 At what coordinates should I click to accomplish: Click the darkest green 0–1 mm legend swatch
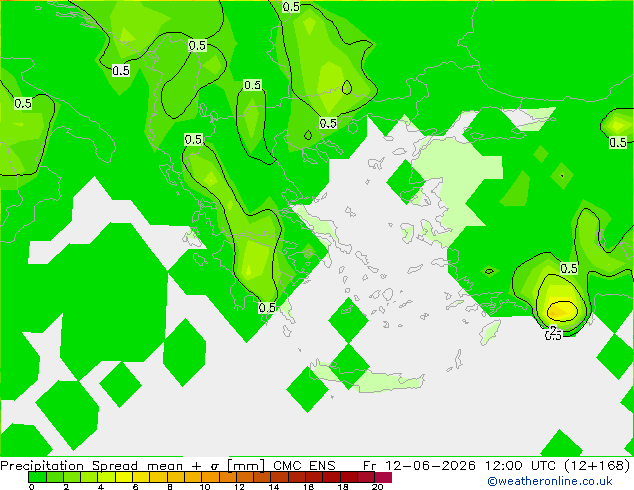[x=37, y=477]
